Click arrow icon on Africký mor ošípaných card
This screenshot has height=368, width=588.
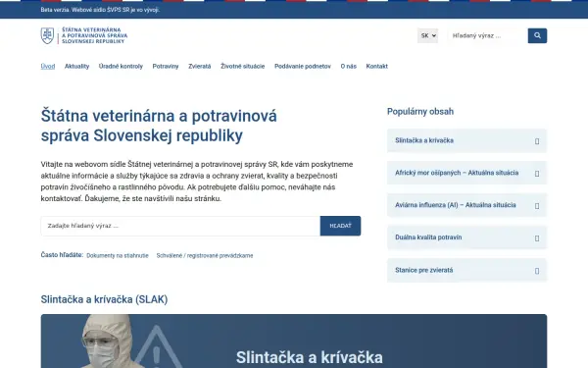(537, 174)
